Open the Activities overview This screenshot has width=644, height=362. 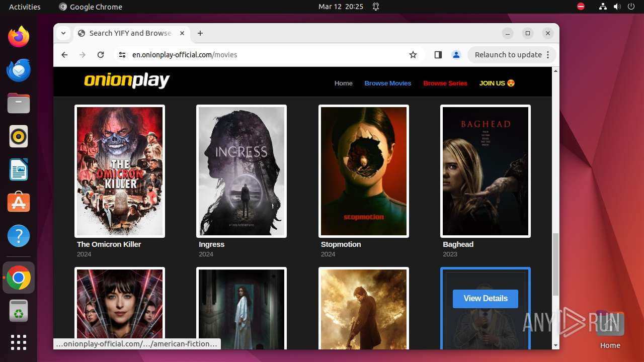click(25, 7)
